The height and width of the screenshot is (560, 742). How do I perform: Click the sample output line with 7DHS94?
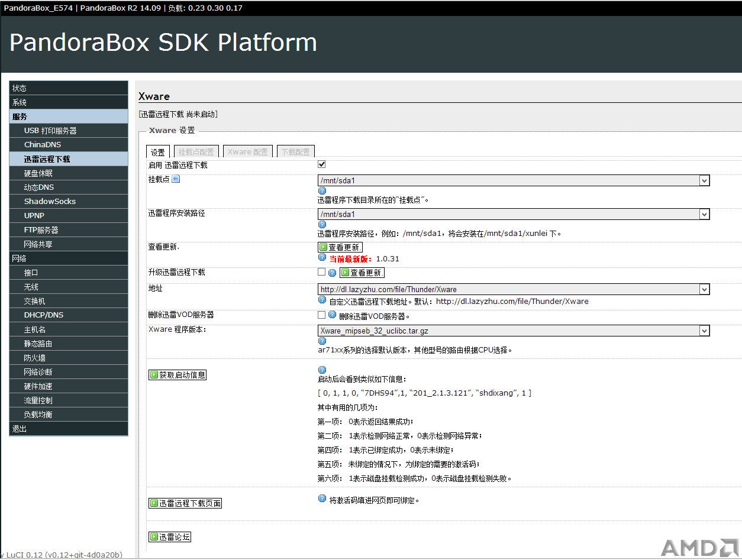(x=424, y=393)
